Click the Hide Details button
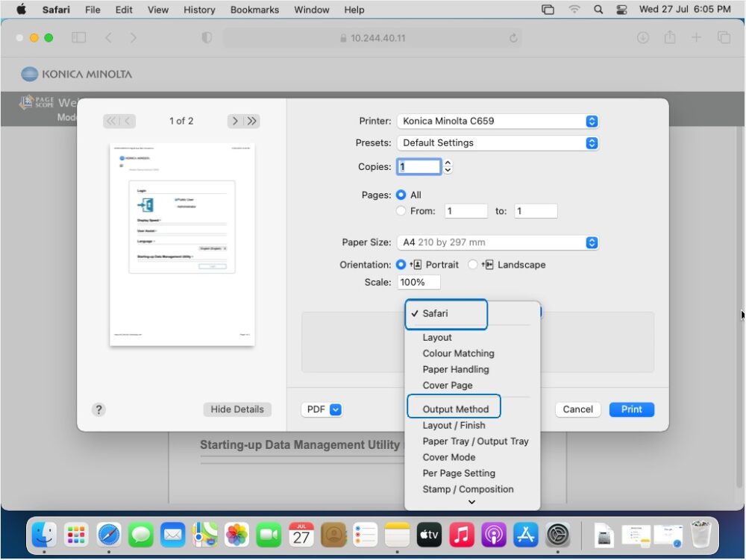The width and height of the screenshot is (746, 560). click(x=237, y=409)
